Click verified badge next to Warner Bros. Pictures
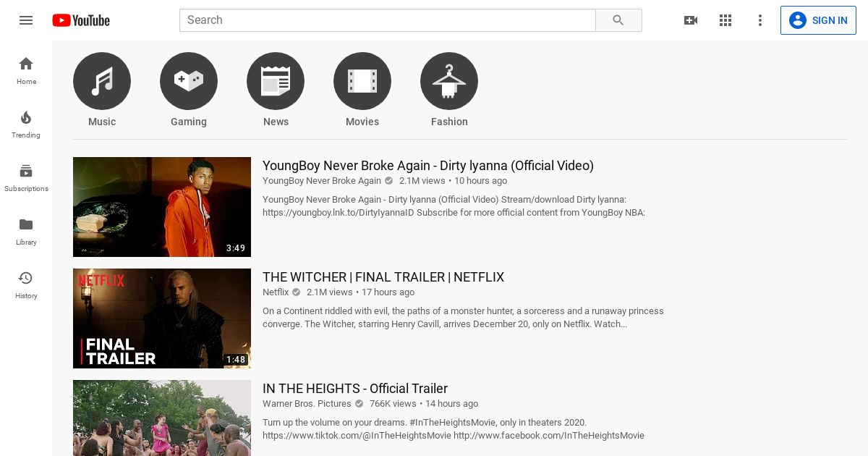 pyautogui.click(x=359, y=404)
